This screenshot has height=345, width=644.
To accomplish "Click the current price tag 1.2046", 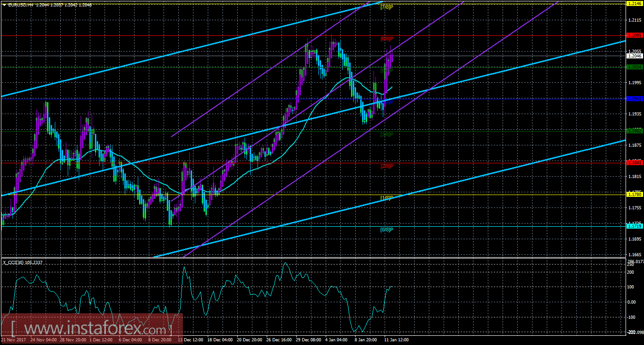I will [635, 56].
